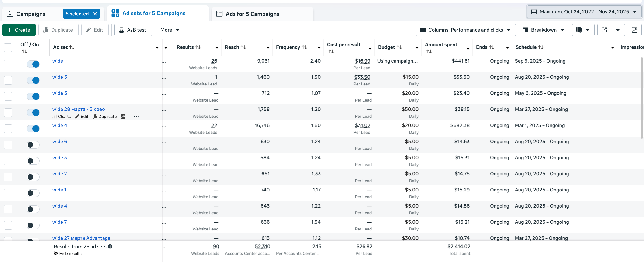Click Charts under wide 28 марта row
The height and width of the screenshot is (262, 644).
(62, 117)
